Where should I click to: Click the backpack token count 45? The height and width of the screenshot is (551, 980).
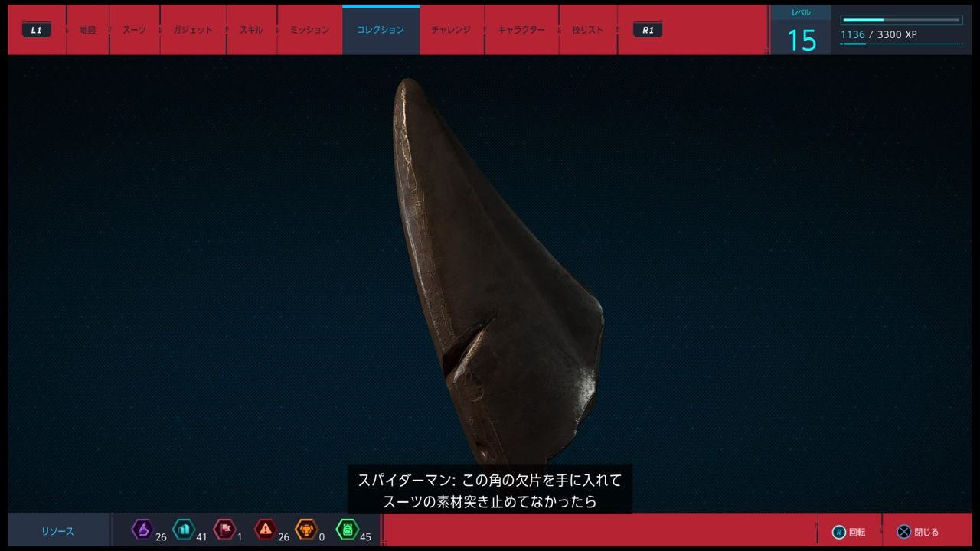[365, 537]
